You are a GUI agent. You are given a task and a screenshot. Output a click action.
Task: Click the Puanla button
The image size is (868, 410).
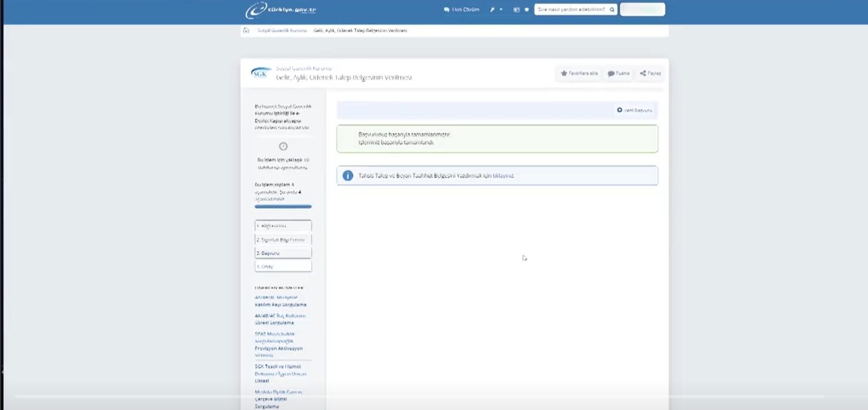pyautogui.click(x=619, y=74)
